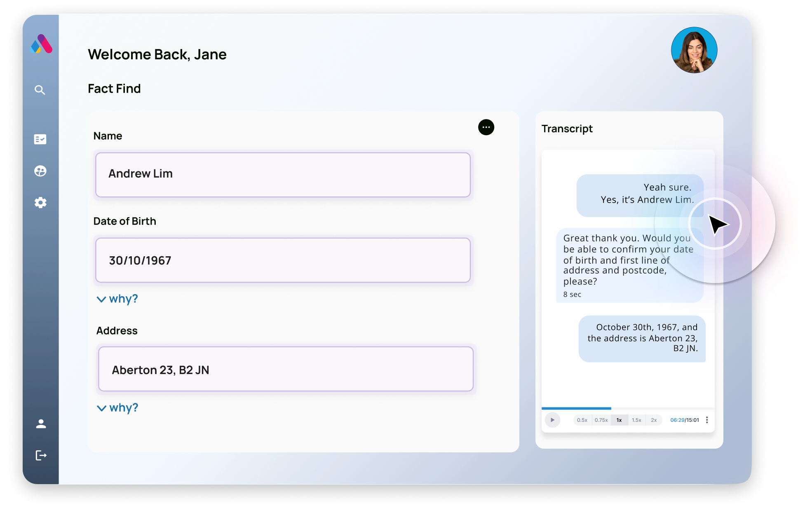Click the 'Yeah sure. Yes, it's Andrew Lim.' message
Viewport: 812px width, 508px height.
tap(640, 195)
